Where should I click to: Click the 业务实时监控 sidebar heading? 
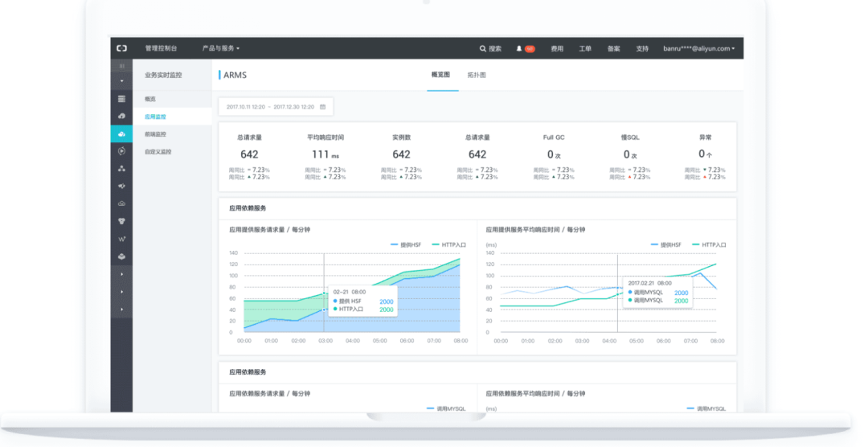coord(163,76)
